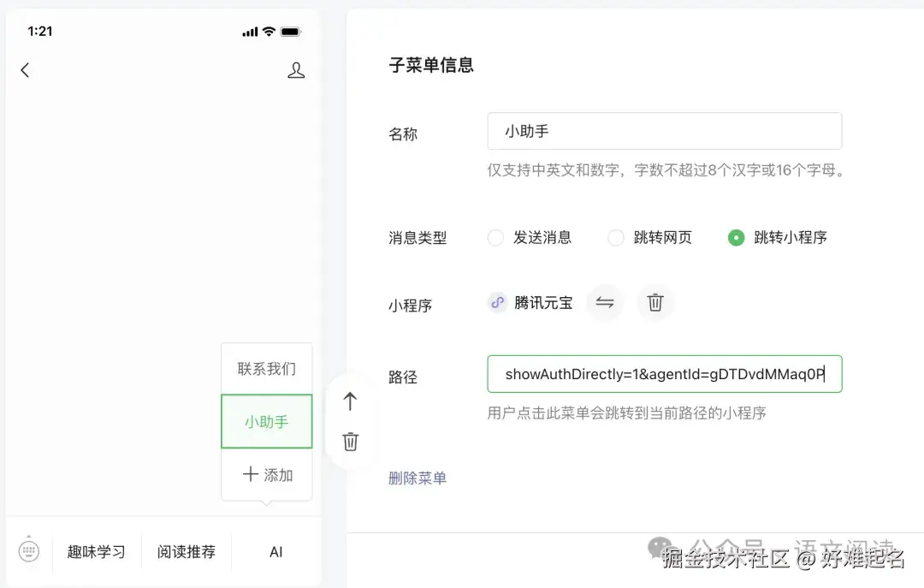The image size is (924, 588).
Task: Select the 小助手 submenu item
Action: pos(266,421)
